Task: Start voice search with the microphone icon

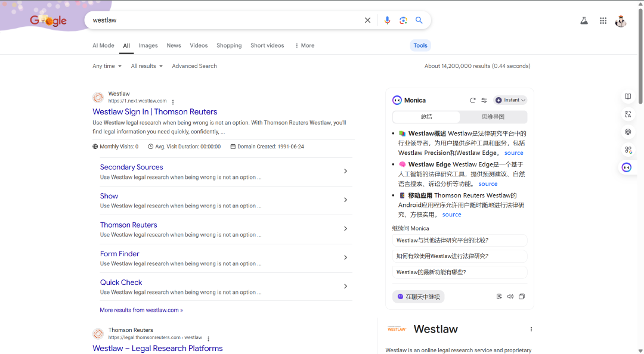Action: pyautogui.click(x=387, y=20)
